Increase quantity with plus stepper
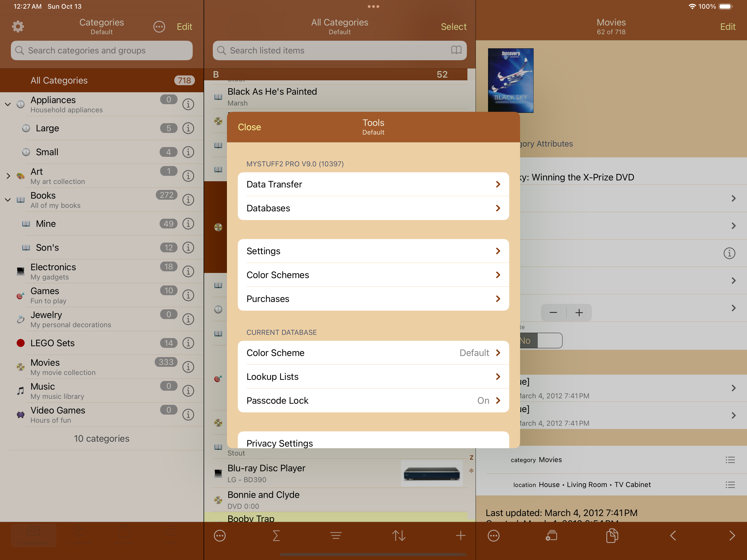The height and width of the screenshot is (560, 747). pos(579,313)
